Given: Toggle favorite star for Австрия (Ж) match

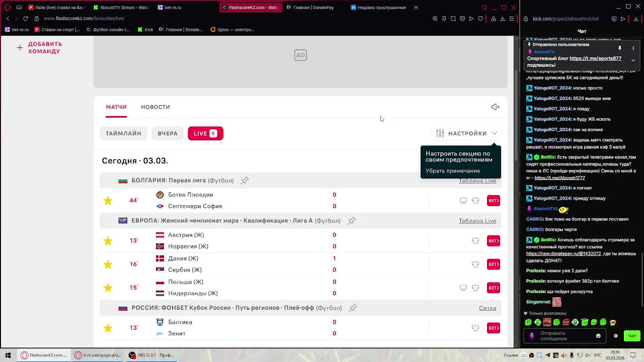Looking at the screenshot, I should tap(108, 241).
